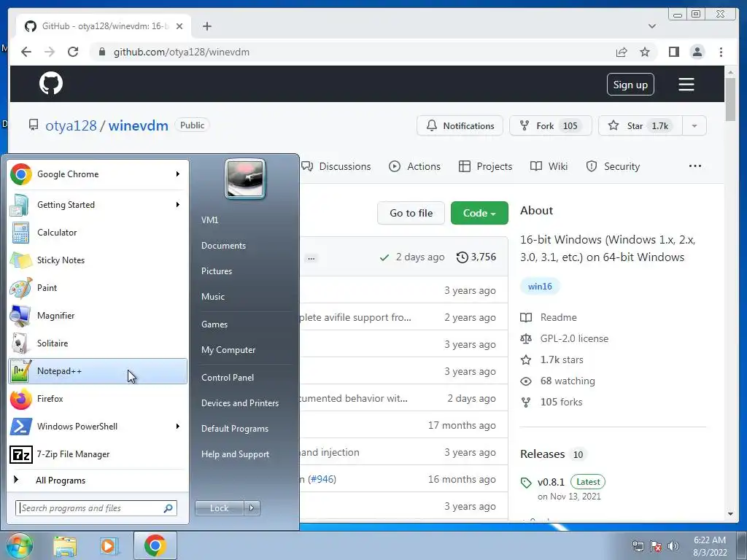
Task: Open the win16 topic tag
Action: [540, 286]
